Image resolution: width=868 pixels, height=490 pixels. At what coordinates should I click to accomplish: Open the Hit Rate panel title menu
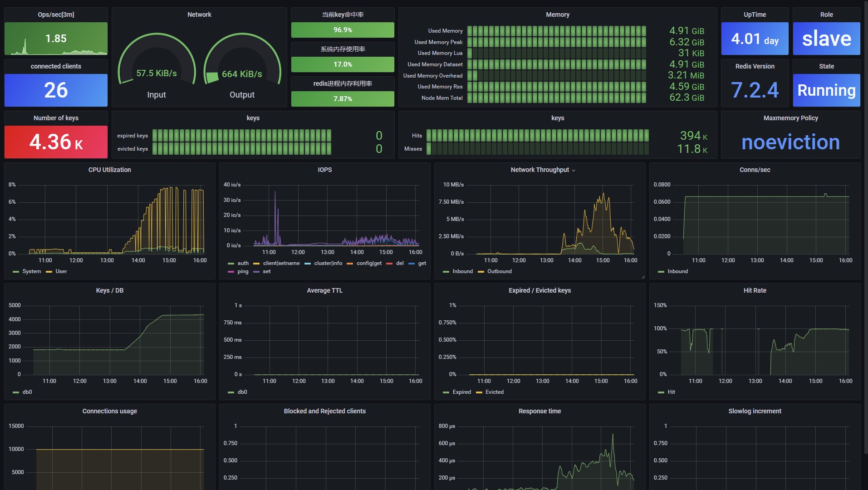(x=755, y=290)
